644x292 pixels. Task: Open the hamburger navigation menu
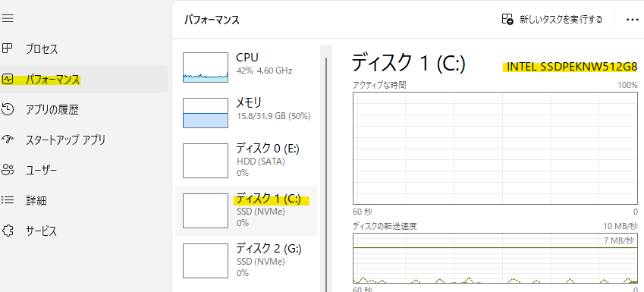click(x=8, y=18)
